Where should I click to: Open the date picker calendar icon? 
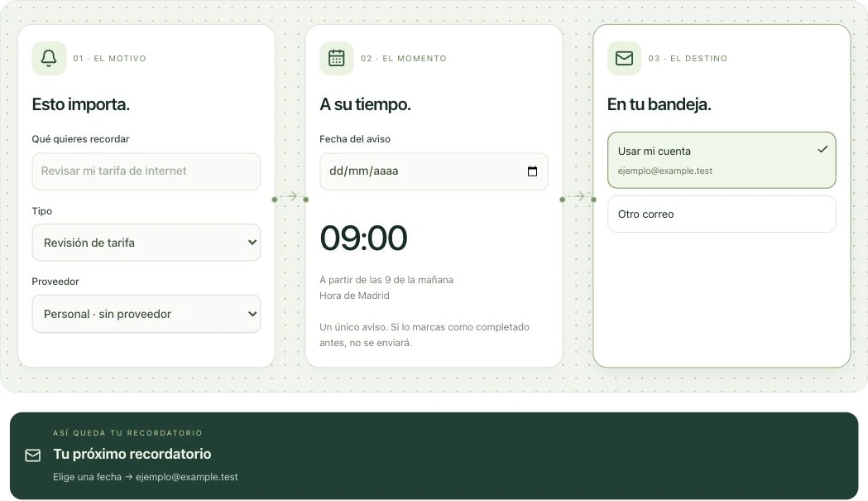tap(532, 171)
